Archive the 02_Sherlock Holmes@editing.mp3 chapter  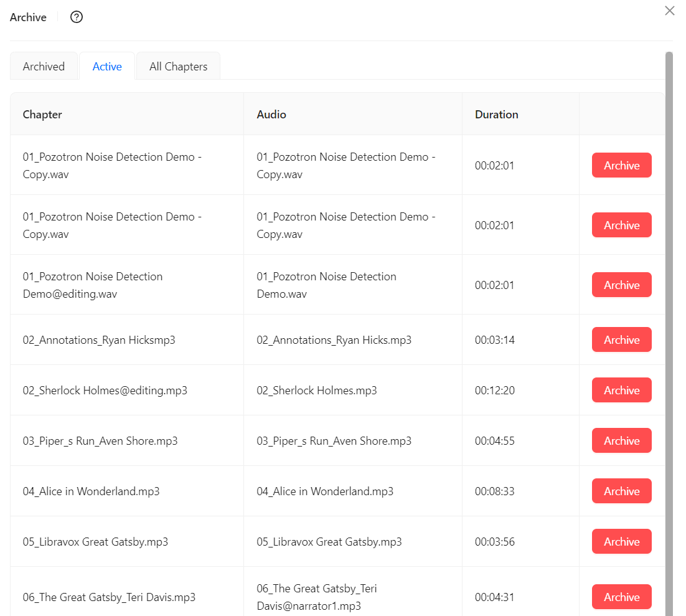click(x=621, y=390)
